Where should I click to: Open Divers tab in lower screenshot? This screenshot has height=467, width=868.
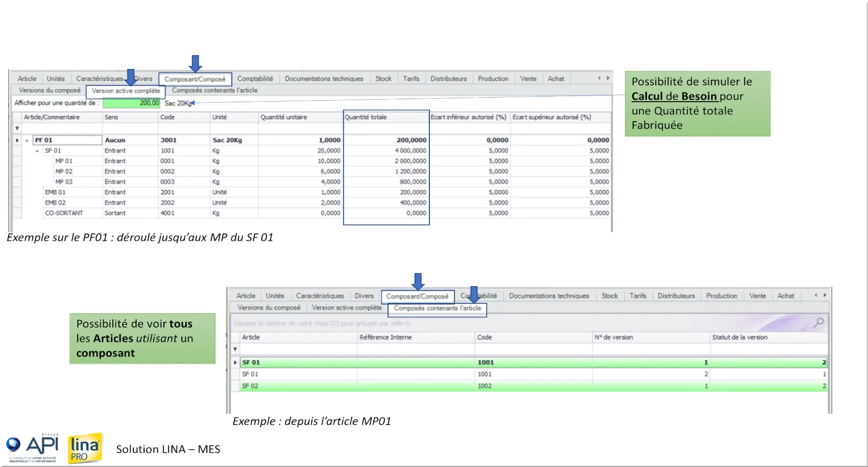pos(364,296)
